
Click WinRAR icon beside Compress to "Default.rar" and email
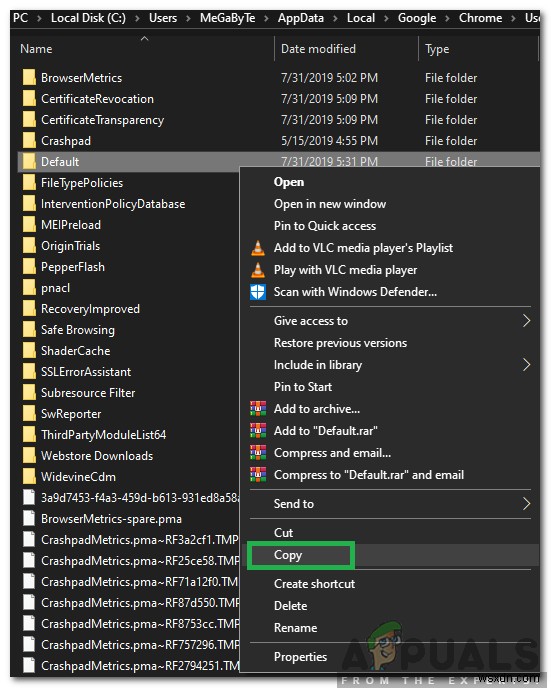tap(258, 474)
